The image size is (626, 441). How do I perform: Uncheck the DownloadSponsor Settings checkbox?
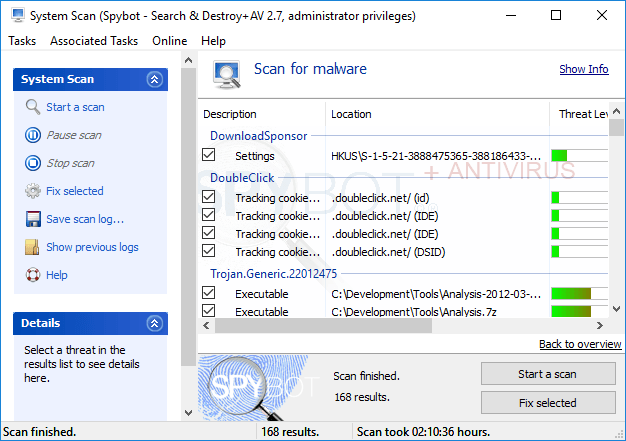coord(208,155)
